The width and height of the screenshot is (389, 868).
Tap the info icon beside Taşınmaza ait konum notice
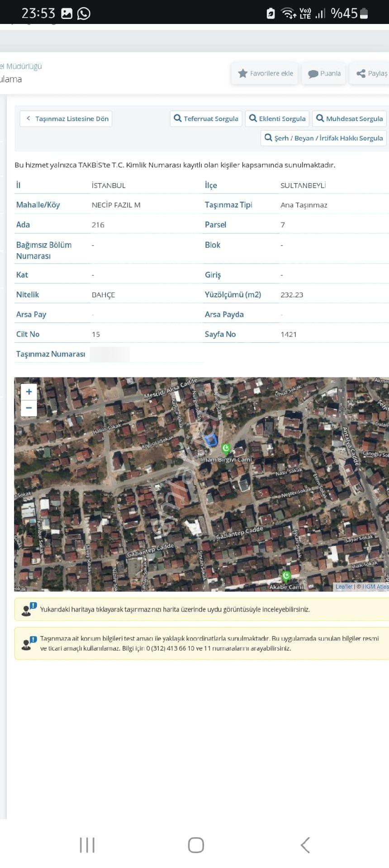pyautogui.click(x=29, y=643)
